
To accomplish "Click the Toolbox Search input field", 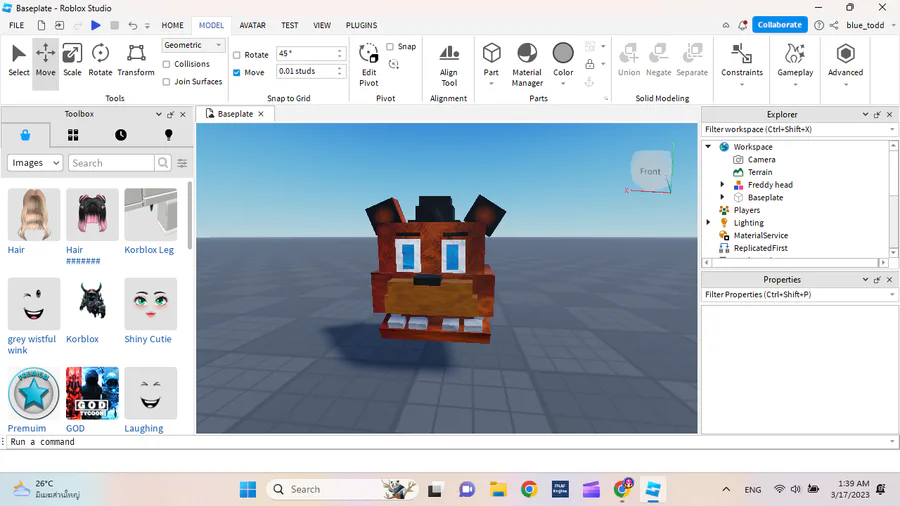I will point(111,163).
